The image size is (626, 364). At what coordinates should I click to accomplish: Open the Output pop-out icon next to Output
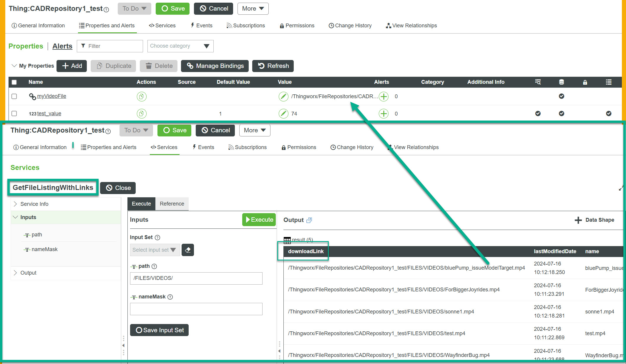pyautogui.click(x=309, y=220)
